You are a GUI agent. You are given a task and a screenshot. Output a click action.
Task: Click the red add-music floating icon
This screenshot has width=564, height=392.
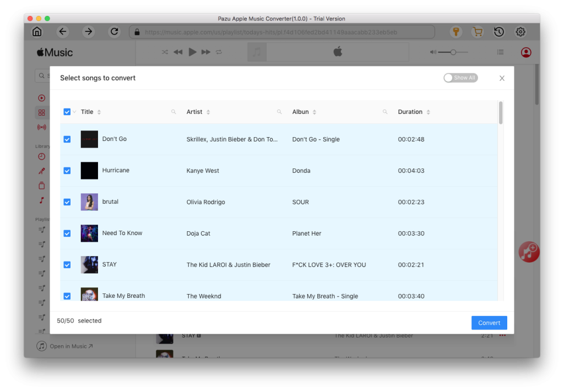(x=529, y=252)
